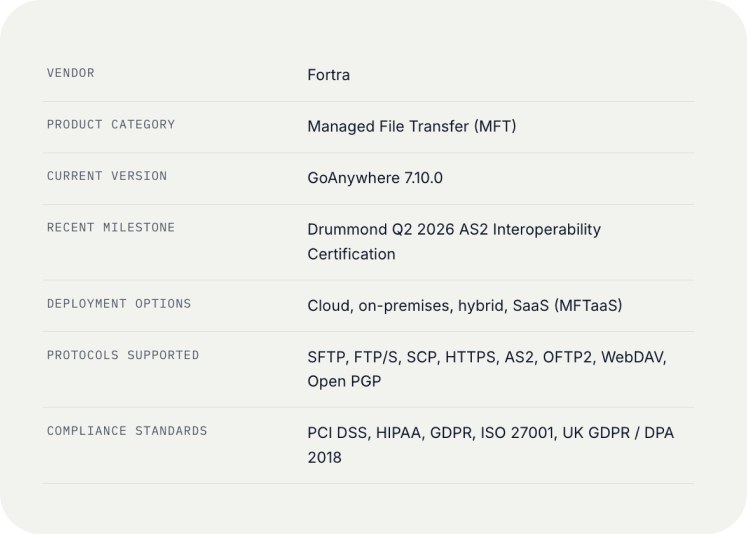
Task: Click the RECENT MILESTONE label
Action: [x=111, y=227]
